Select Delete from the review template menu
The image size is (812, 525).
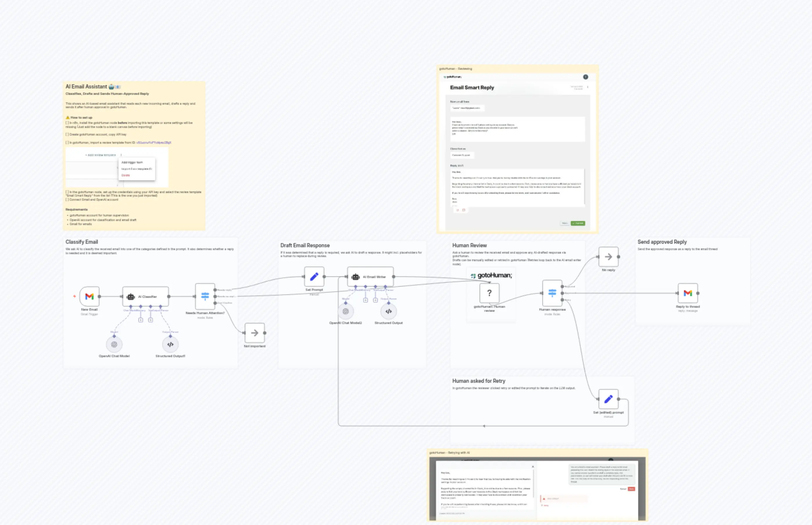click(x=125, y=175)
